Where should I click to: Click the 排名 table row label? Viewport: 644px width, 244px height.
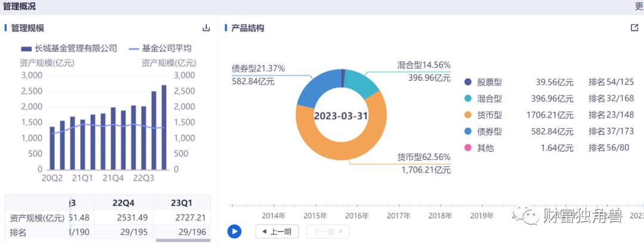18,232
